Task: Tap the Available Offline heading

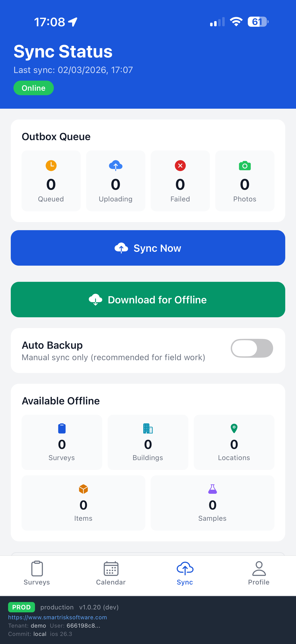Action: click(x=61, y=401)
